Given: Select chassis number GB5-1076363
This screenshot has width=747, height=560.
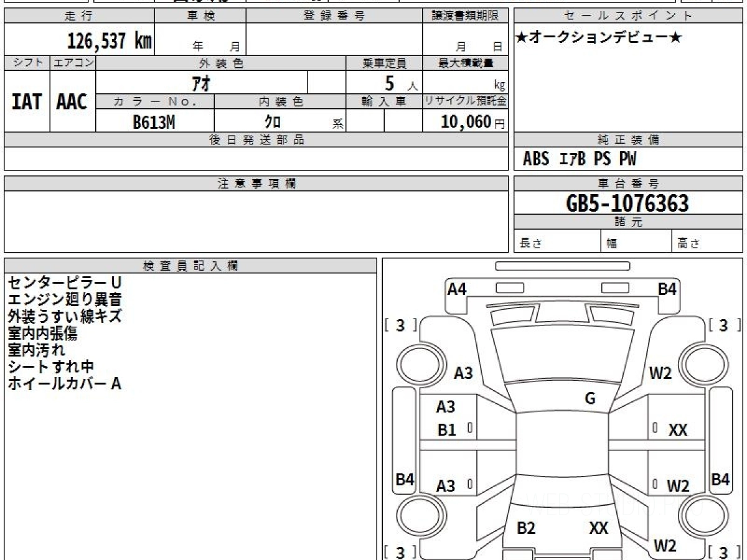Looking at the screenshot, I should point(627,203).
